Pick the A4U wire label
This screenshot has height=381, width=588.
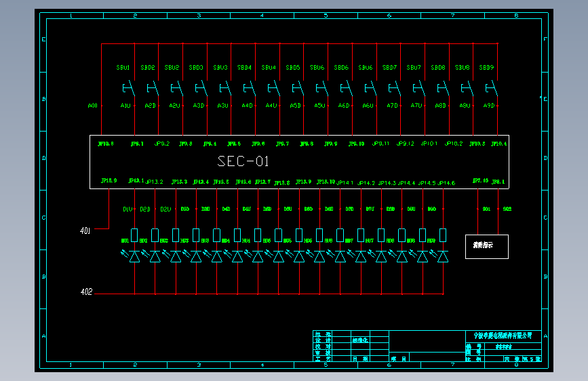click(271, 106)
